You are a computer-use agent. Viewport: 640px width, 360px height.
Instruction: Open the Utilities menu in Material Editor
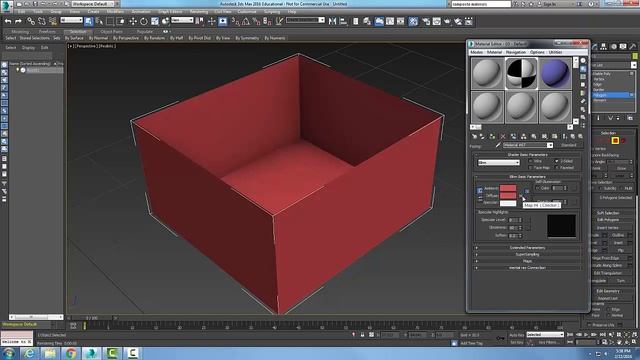556,52
